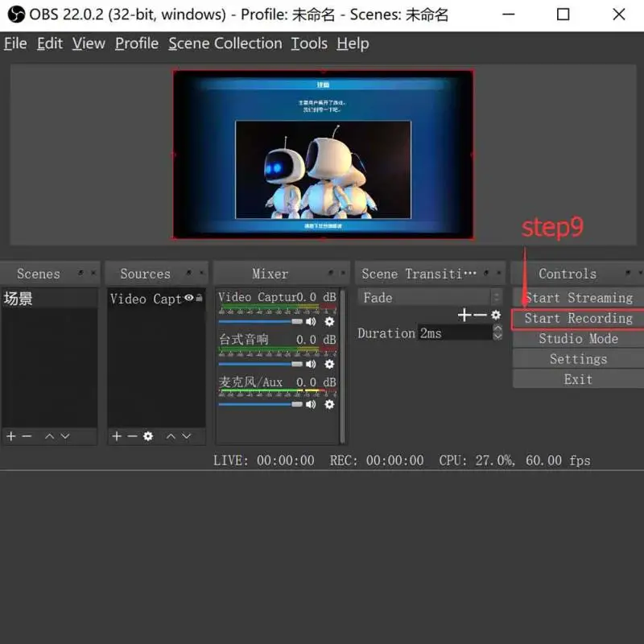Open the Profile menu
Viewport: 644px width, 644px height.
coord(137,43)
